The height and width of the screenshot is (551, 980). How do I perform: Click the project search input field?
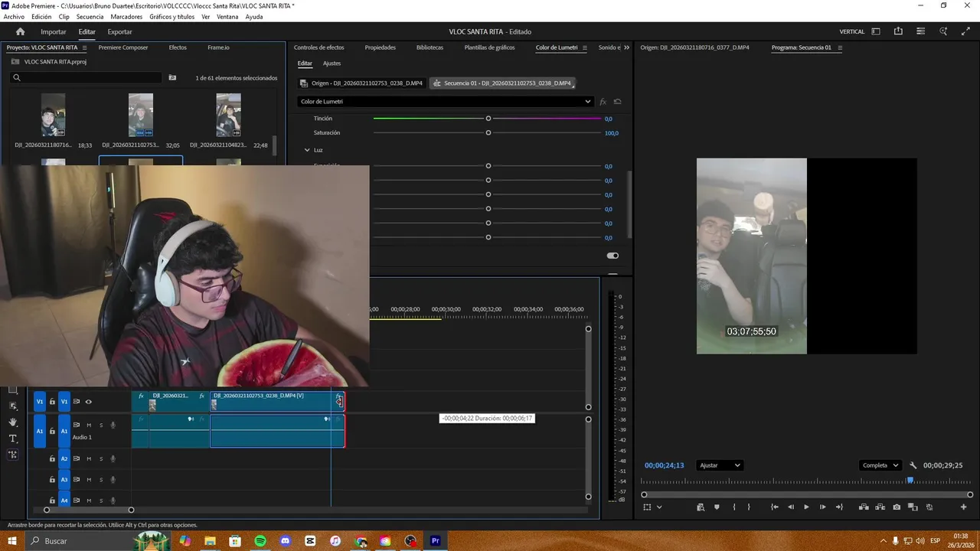pos(87,77)
